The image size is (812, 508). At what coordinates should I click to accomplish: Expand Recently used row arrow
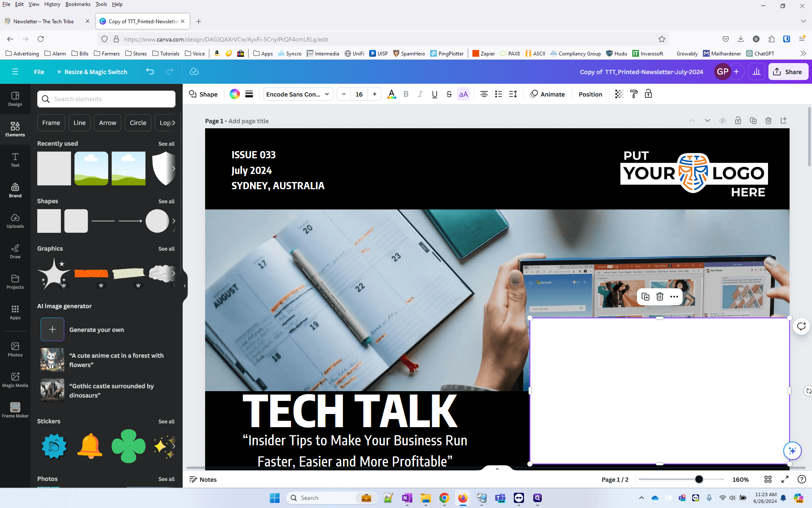173,168
